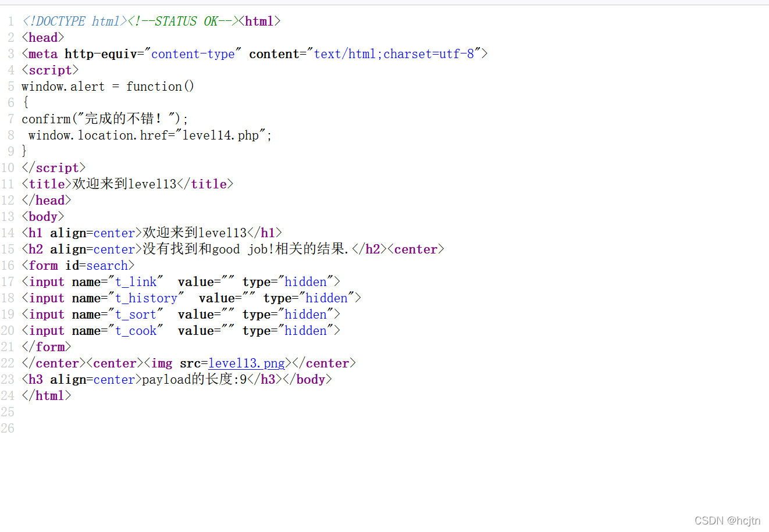
Task: Click line number 26
Action: click(x=8, y=429)
